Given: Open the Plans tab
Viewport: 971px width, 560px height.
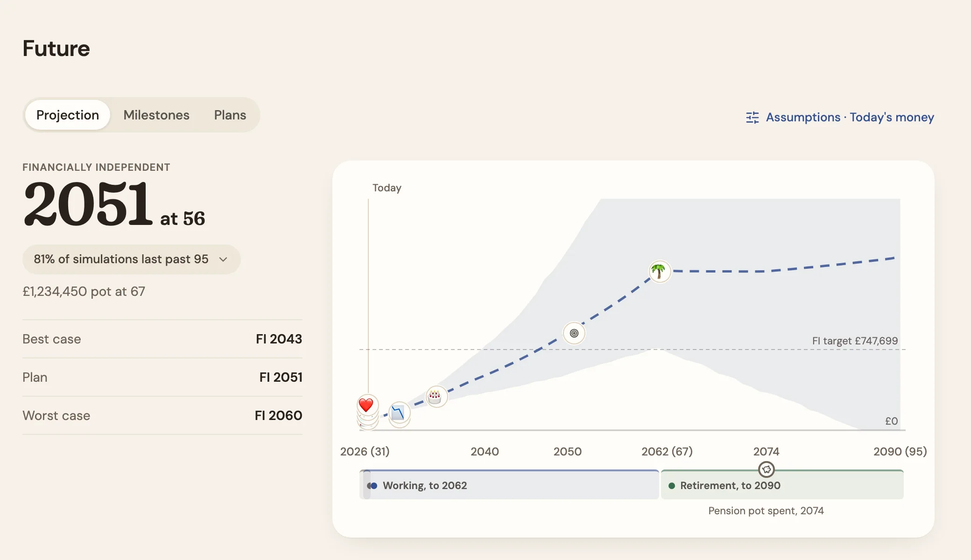Looking at the screenshot, I should (230, 115).
